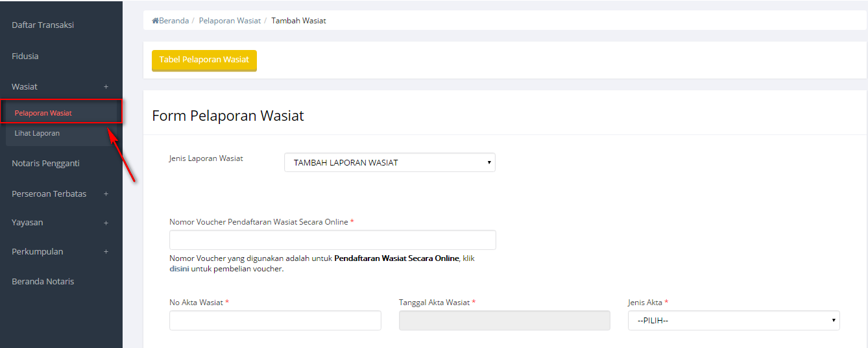Open Fidusia menu item
Image resolution: width=868 pixels, height=348 pixels.
25,56
